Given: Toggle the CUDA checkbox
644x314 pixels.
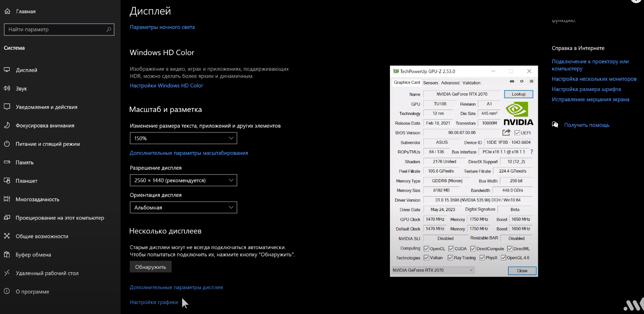Looking at the screenshot, I should (451, 249).
